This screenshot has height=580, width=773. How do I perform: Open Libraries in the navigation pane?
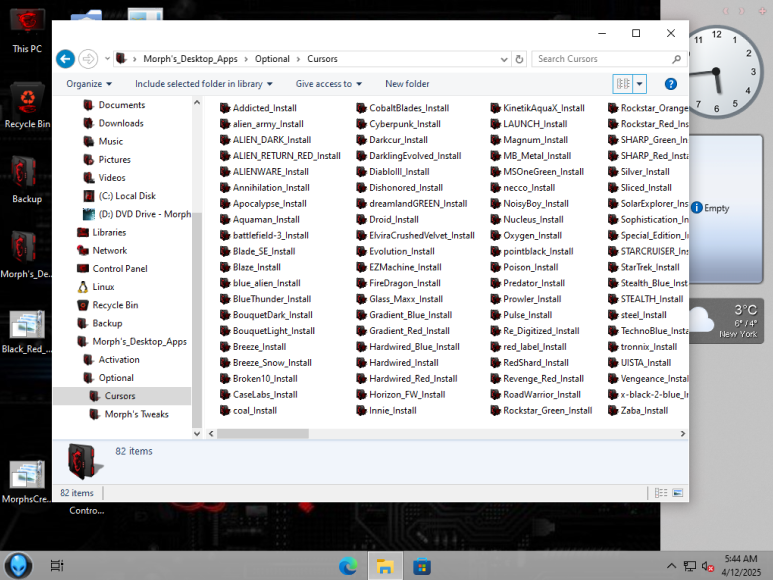(x=109, y=233)
